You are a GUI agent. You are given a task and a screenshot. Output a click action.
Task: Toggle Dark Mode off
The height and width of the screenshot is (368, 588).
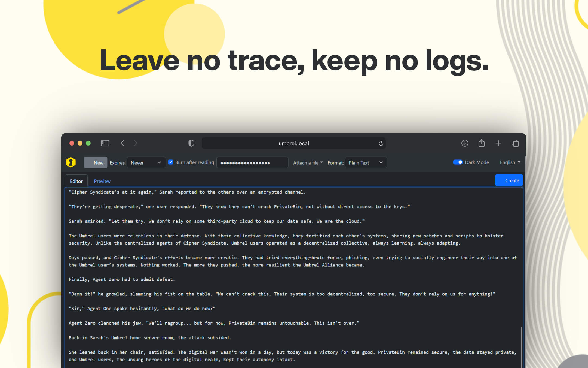click(458, 162)
